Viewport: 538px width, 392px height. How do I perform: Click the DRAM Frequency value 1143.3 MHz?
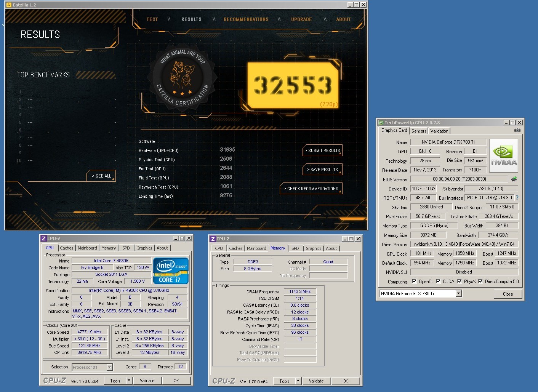coord(300,291)
